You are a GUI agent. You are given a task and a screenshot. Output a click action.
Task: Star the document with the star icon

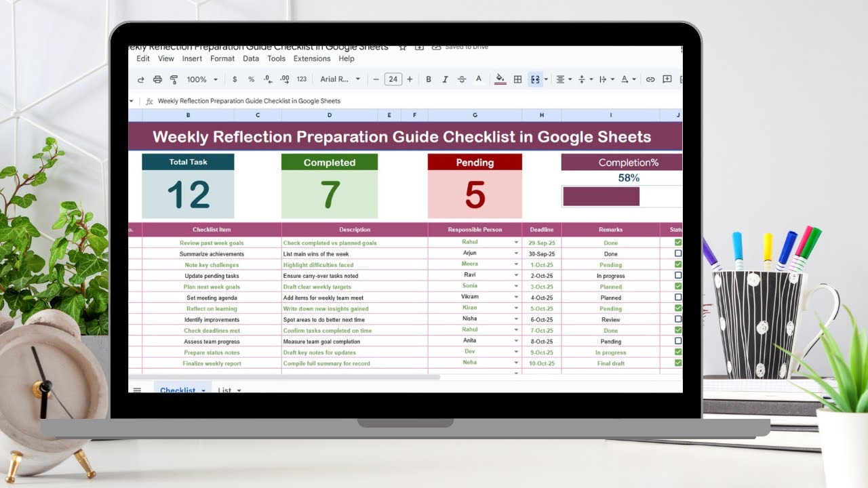click(403, 47)
